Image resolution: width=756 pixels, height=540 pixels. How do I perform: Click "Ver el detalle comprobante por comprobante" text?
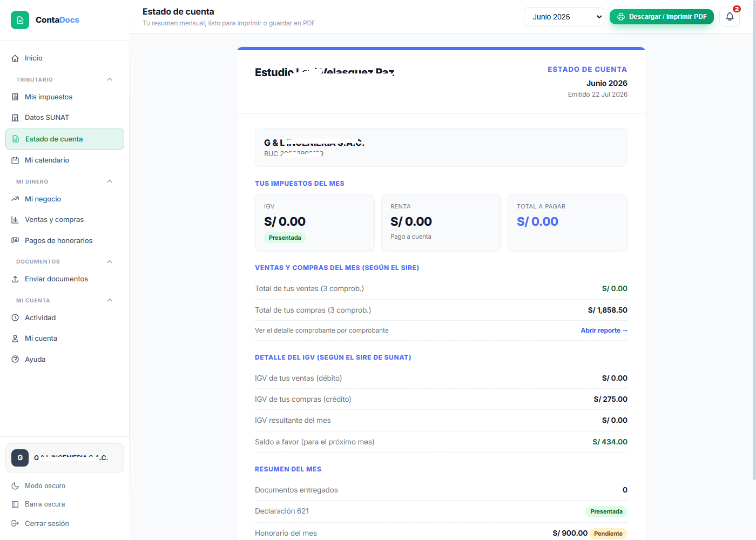click(322, 330)
